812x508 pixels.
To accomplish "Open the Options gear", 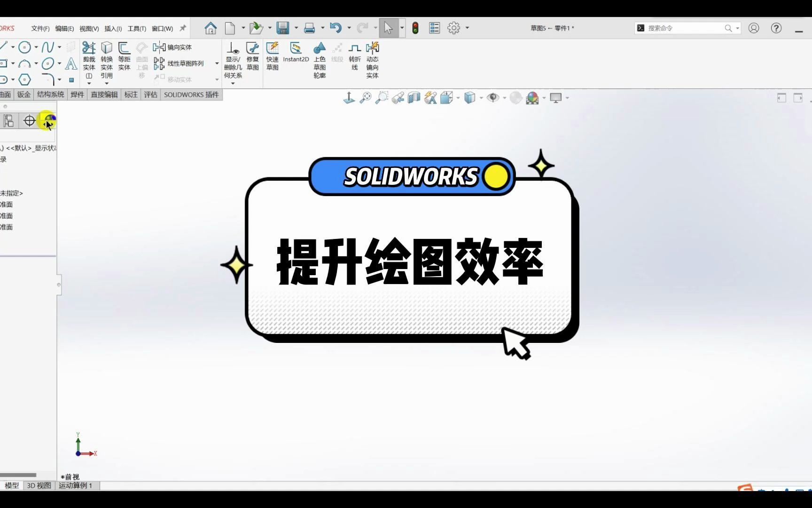I will coord(453,28).
